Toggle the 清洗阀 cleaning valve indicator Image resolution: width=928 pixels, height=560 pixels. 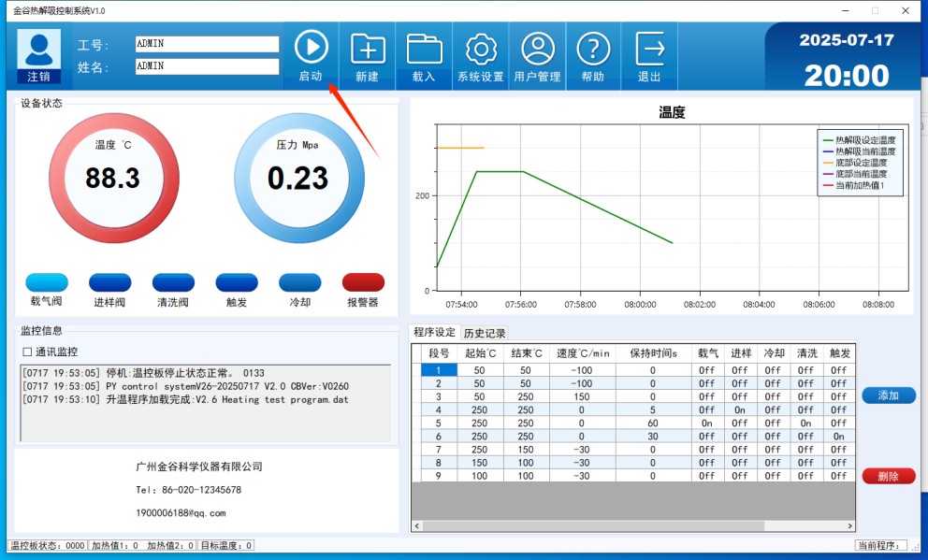173,282
